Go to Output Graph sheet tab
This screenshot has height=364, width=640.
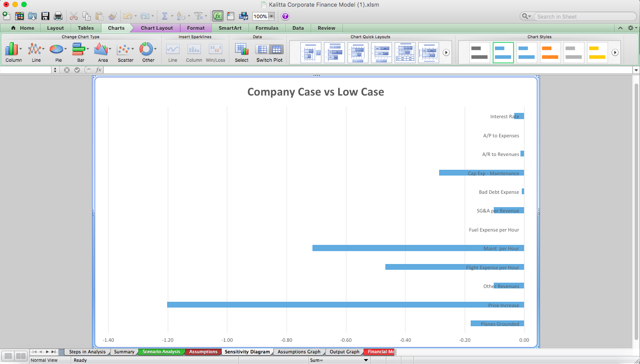(344, 352)
